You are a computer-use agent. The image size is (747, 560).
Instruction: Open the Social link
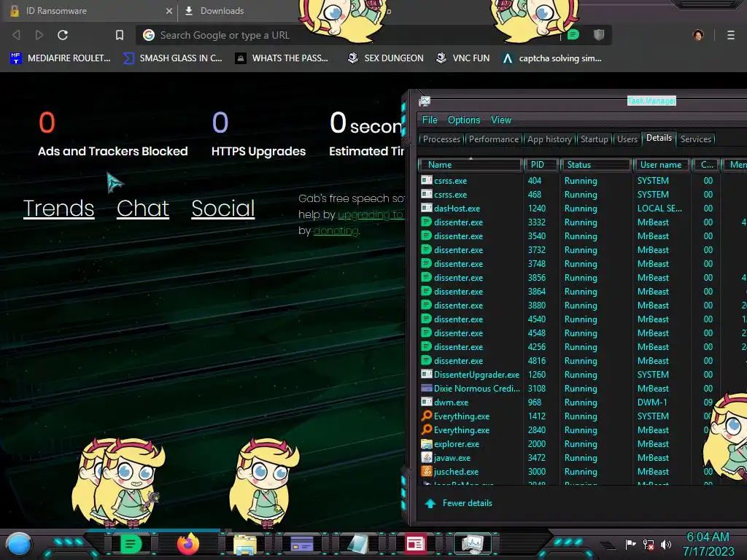[223, 208]
